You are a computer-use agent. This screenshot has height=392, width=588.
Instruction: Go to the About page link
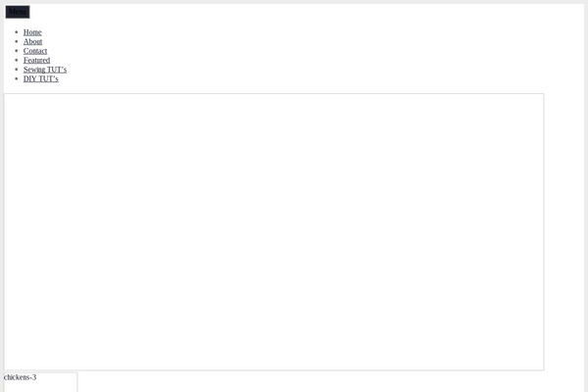[33, 41]
